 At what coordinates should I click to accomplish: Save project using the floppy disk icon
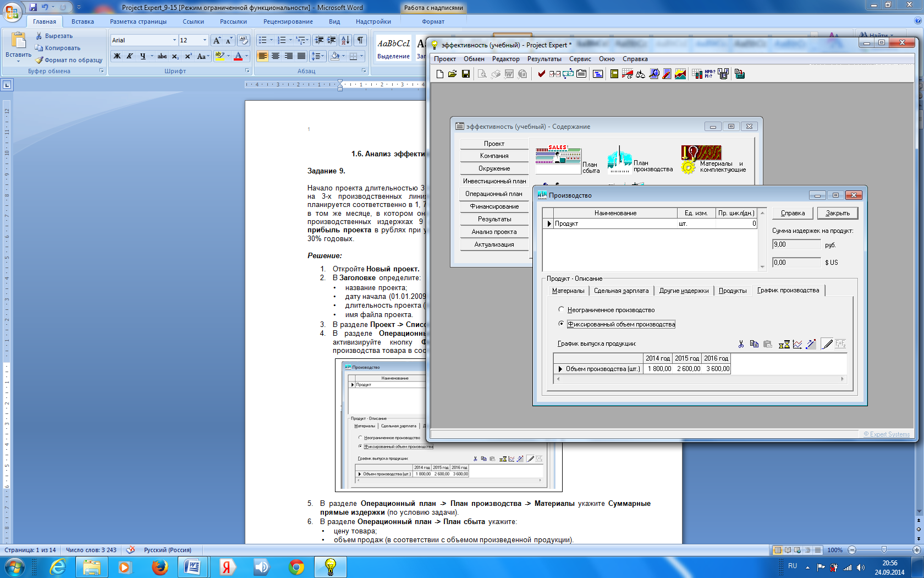pyautogui.click(x=466, y=74)
